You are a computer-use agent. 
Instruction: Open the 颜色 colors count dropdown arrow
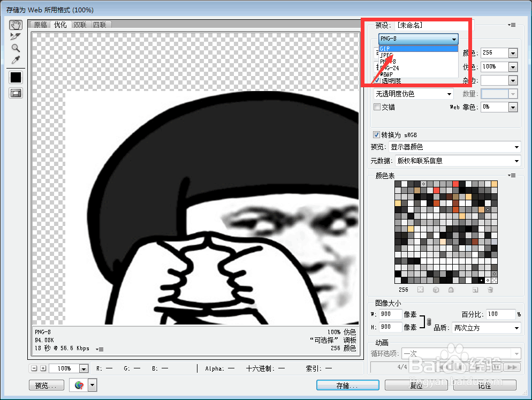click(513, 54)
